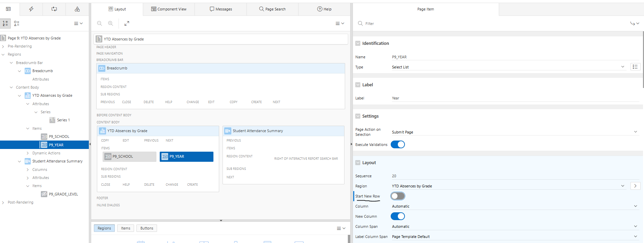The height and width of the screenshot is (243, 644).
Task: Expand the Dynamic Actions tree node
Action: click(28, 153)
